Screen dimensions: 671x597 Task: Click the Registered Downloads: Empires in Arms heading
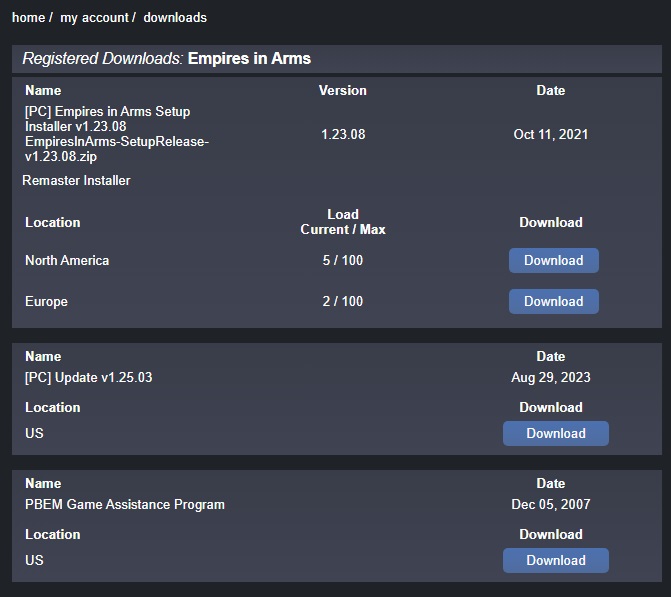pyautogui.click(x=166, y=59)
